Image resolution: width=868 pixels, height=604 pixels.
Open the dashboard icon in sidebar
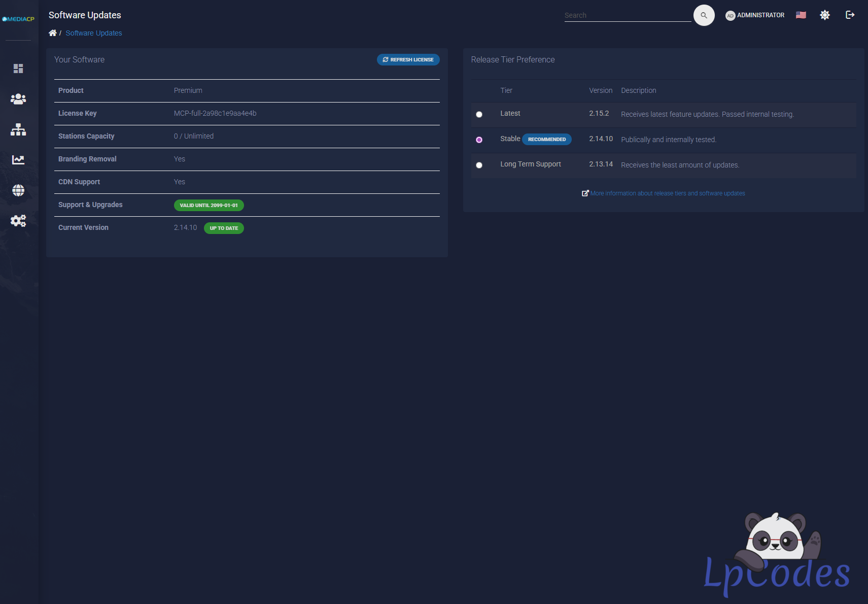[18, 69]
